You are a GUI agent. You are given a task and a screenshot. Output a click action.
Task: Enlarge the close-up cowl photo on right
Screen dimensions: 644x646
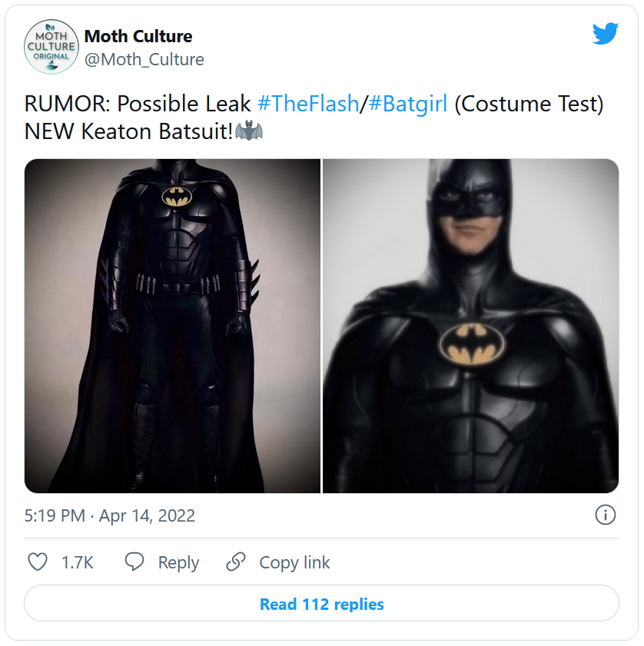470,326
